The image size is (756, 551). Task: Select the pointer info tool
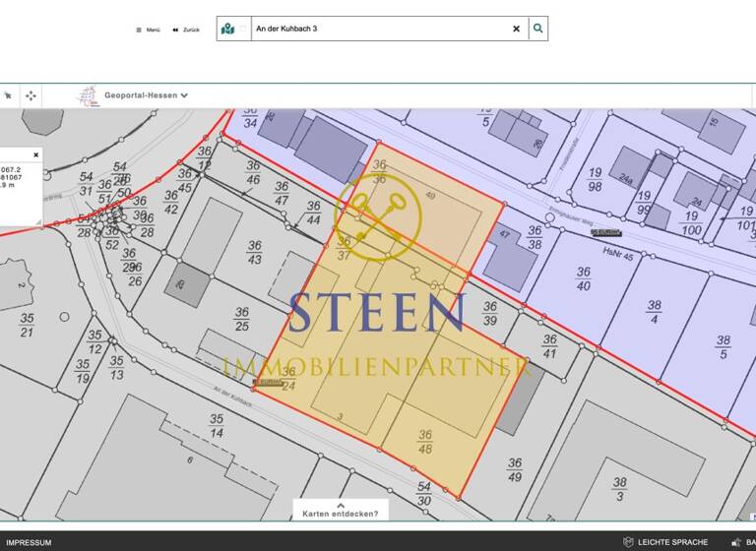tap(8, 95)
